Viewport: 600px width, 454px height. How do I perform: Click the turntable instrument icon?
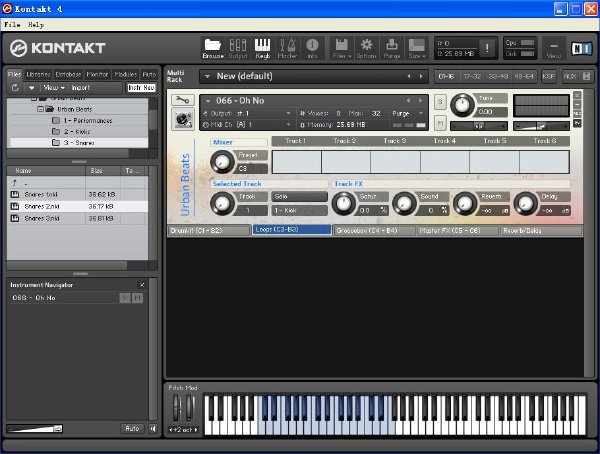[x=183, y=119]
